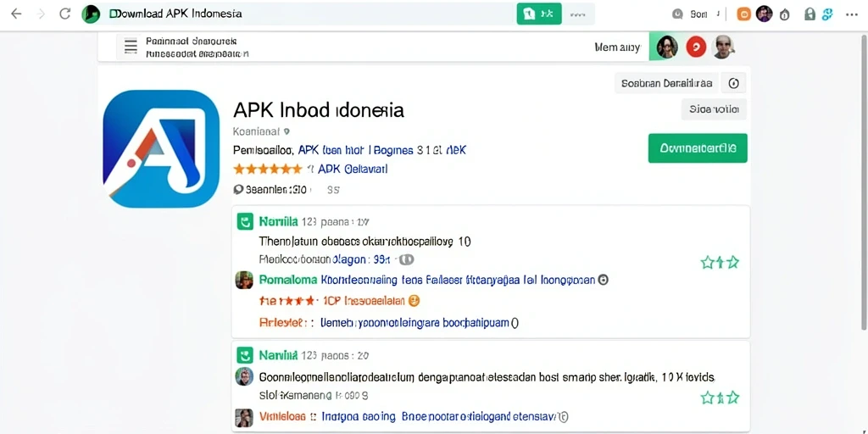Click the orange extension icon in toolbar
The image size is (868, 434).
pos(744,14)
